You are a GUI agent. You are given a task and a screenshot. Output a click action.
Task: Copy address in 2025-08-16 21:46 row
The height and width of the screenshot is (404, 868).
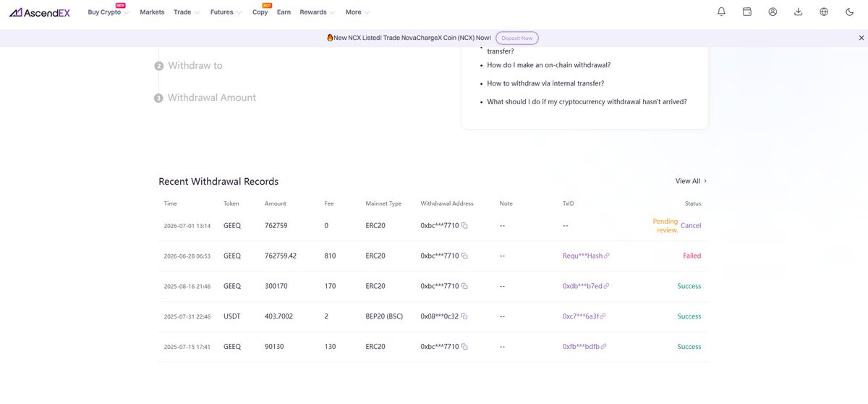pos(464,287)
